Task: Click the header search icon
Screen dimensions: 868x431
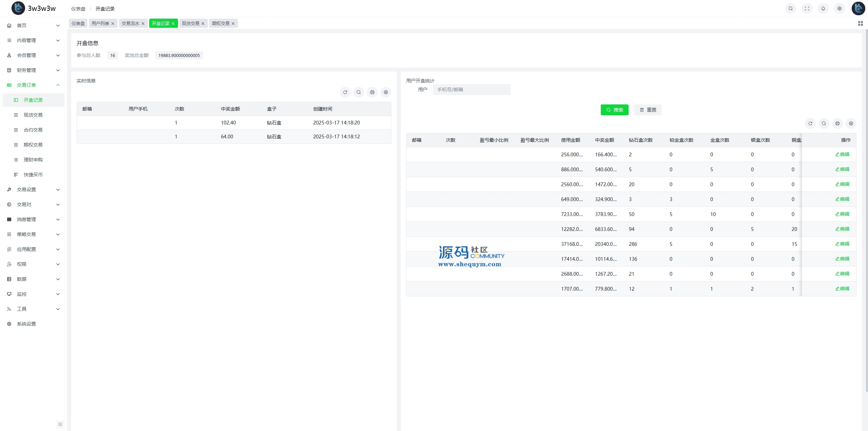Action: (x=790, y=8)
